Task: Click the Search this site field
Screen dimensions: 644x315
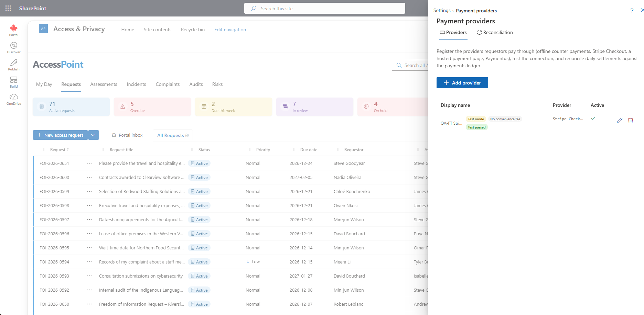Action: click(325, 8)
